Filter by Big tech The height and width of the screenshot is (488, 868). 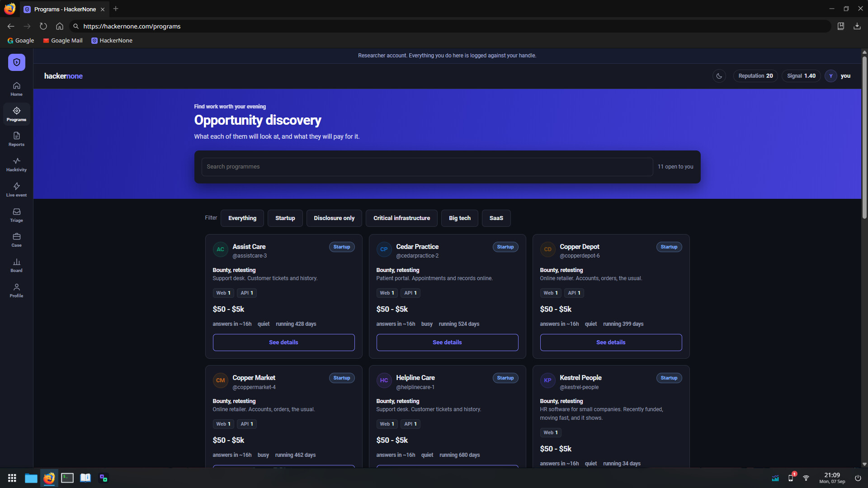(x=460, y=218)
